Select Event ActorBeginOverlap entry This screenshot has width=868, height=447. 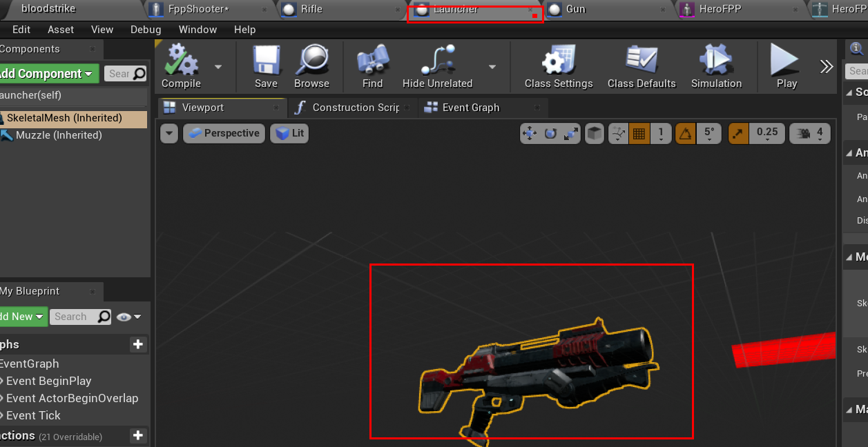pyautogui.click(x=72, y=398)
